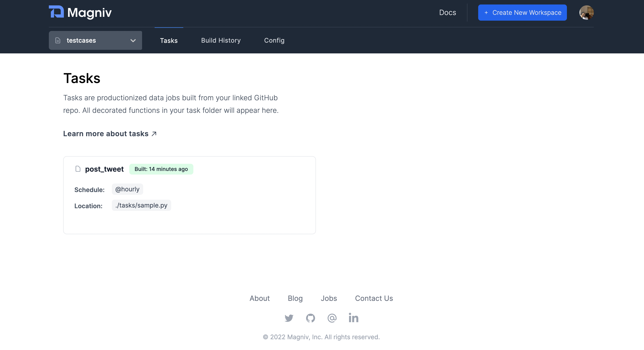Open the LinkedIn icon in the footer
The width and height of the screenshot is (644, 350).
(353, 318)
